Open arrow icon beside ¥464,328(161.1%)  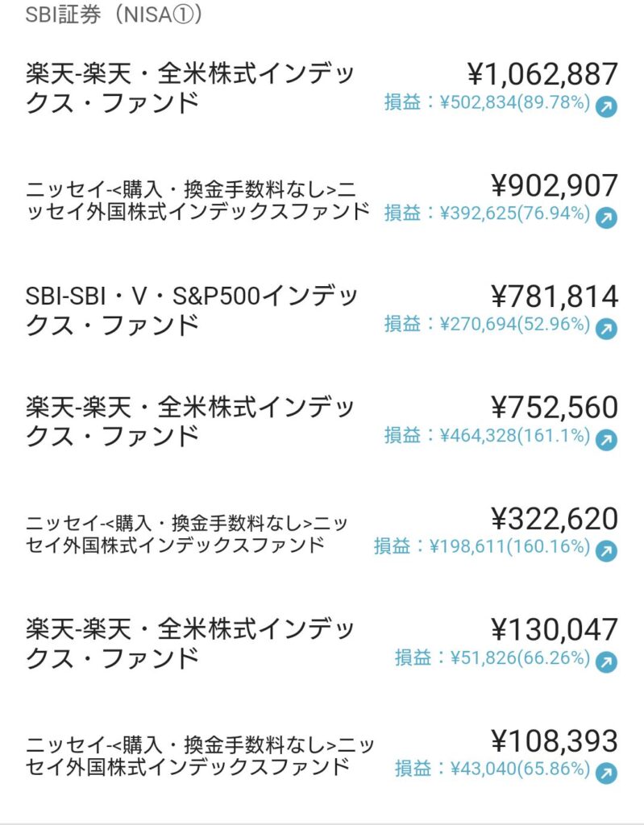(606, 440)
